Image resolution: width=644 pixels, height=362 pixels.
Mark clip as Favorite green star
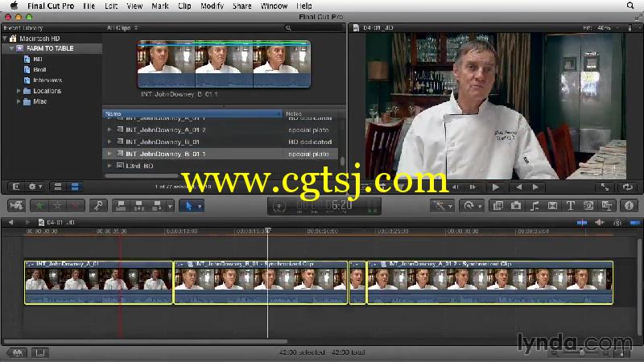pos(39,206)
